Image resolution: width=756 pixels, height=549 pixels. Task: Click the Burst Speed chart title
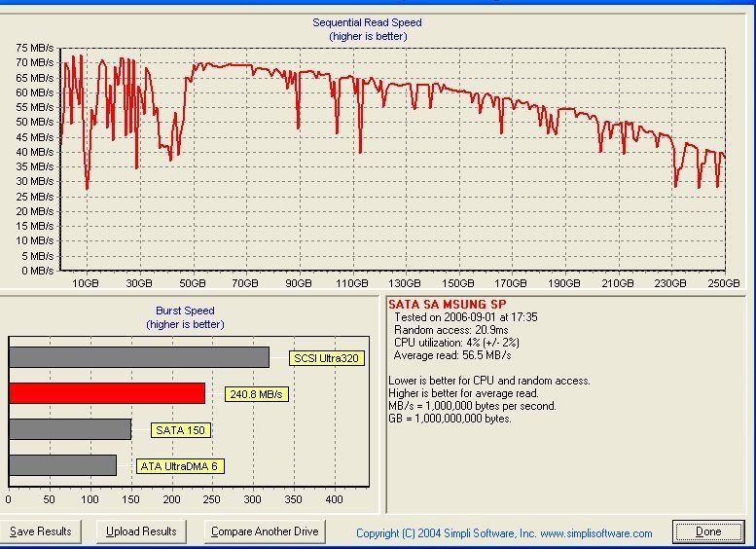pos(185,311)
